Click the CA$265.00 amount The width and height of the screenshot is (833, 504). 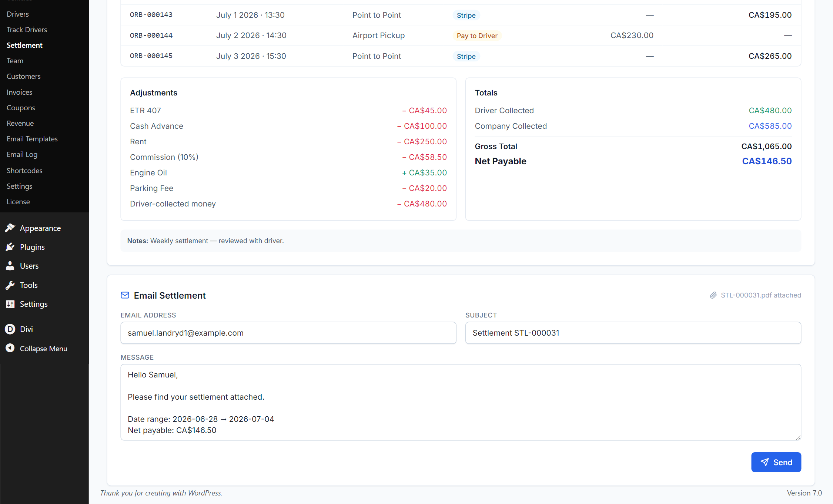pyautogui.click(x=770, y=56)
